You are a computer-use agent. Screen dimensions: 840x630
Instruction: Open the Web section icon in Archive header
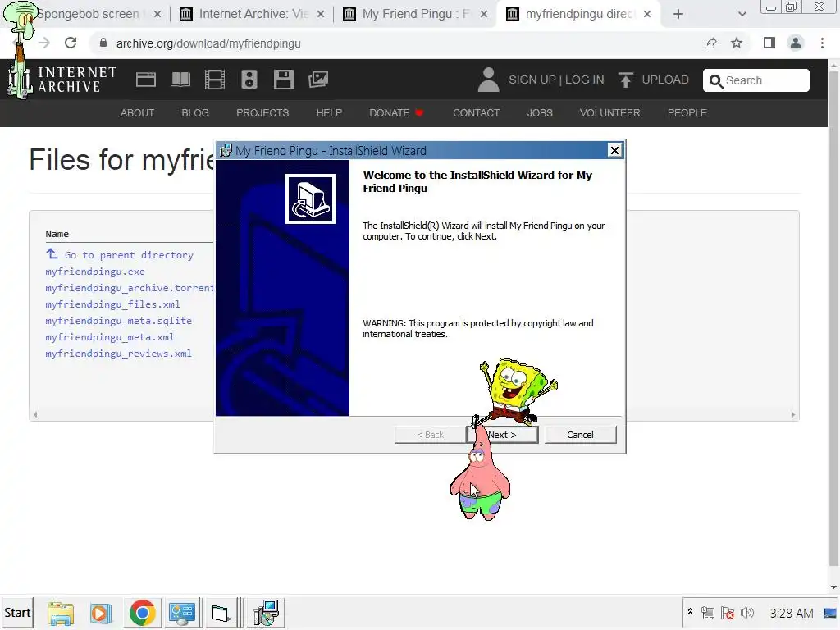146,80
